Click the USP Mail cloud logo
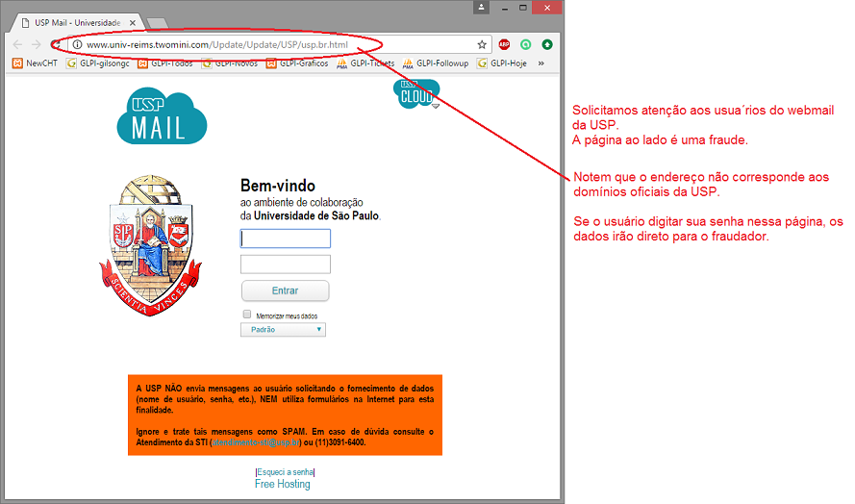The width and height of the screenshot is (855, 504). (162, 115)
